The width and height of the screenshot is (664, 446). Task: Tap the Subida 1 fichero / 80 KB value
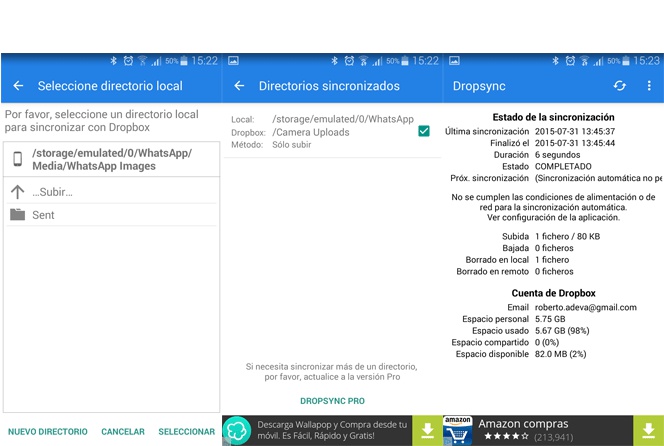click(x=567, y=236)
